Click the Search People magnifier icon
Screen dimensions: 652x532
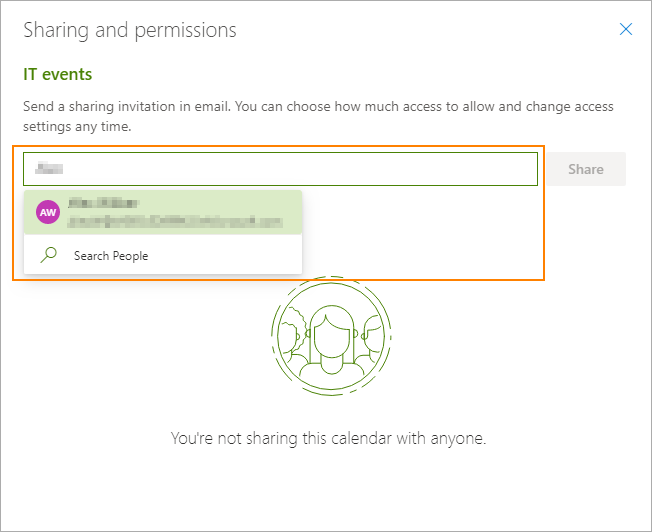click(x=48, y=255)
